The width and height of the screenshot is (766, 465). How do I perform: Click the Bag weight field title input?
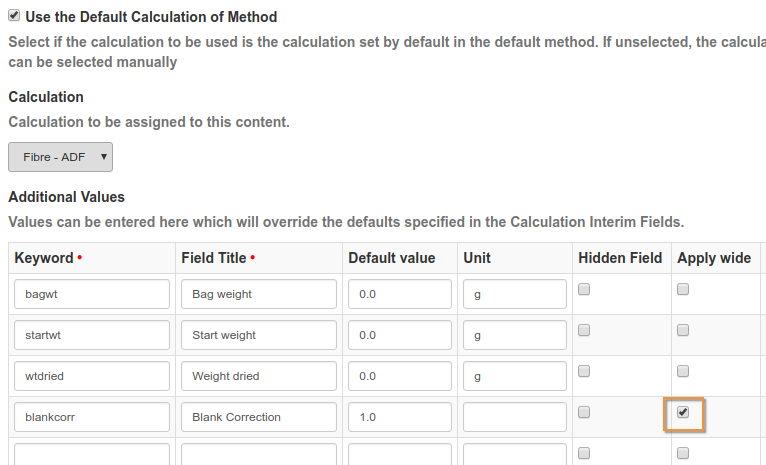(259, 294)
